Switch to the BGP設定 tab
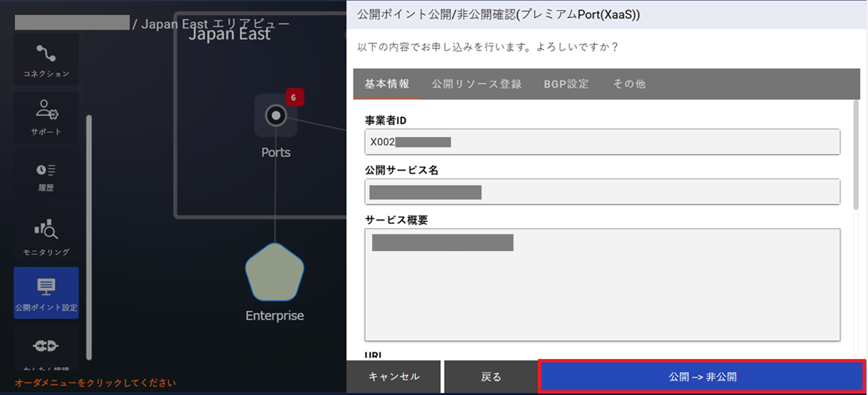This screenshot has height=395, width=868. pyautogui.click(x=566, y=83)
